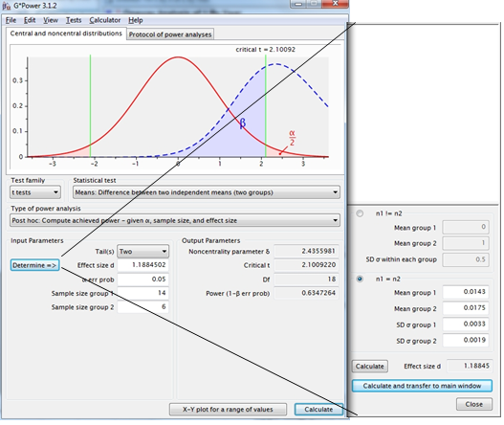Click Mean group 2 field showing 0.0175
The width and height of the screenshot is (504, 425).
coord(466,308)
